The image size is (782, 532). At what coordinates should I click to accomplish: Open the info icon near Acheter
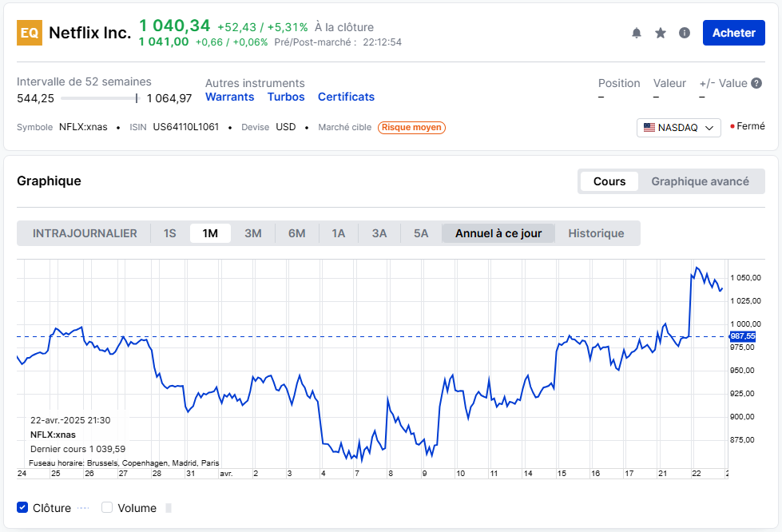tap(685, 33)
